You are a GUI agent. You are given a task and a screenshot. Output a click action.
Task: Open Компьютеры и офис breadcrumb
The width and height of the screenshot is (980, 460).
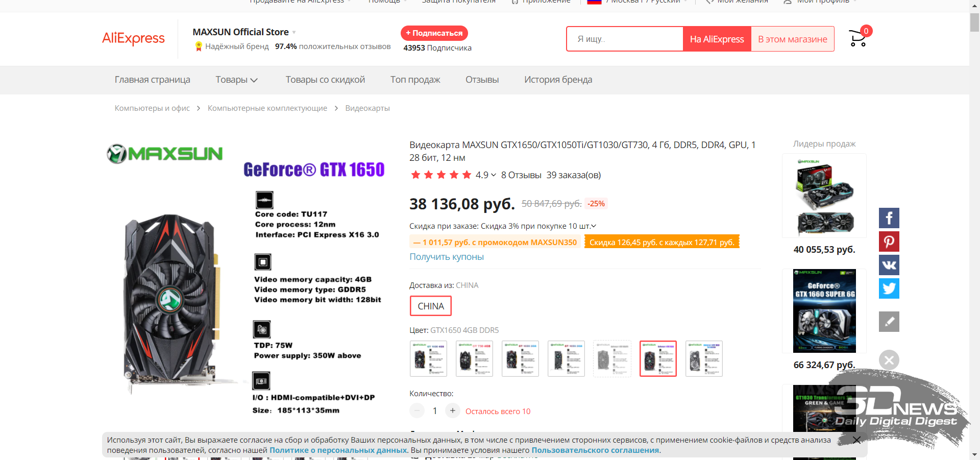[x=152, y=108]
